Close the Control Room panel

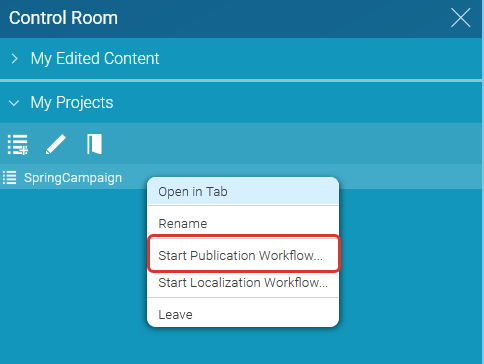click(461, 18)
